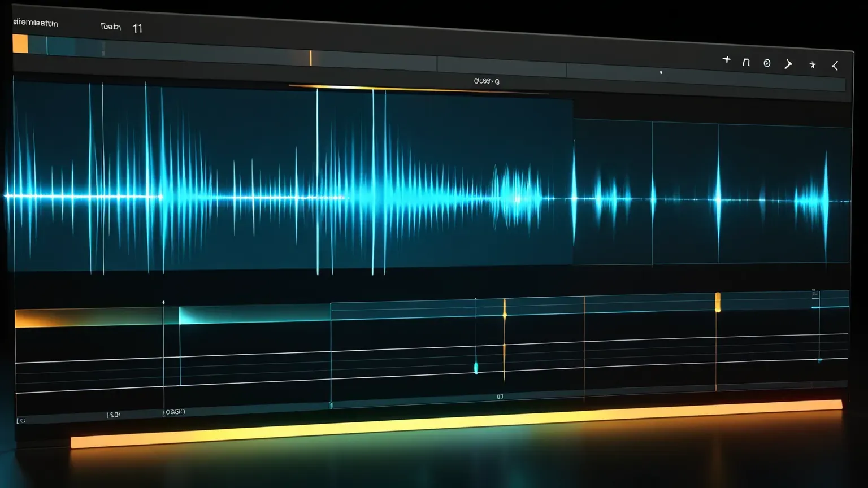
Task: Click the cyan teardrop marker in lower tracks
Action: (x=476, y=368)
